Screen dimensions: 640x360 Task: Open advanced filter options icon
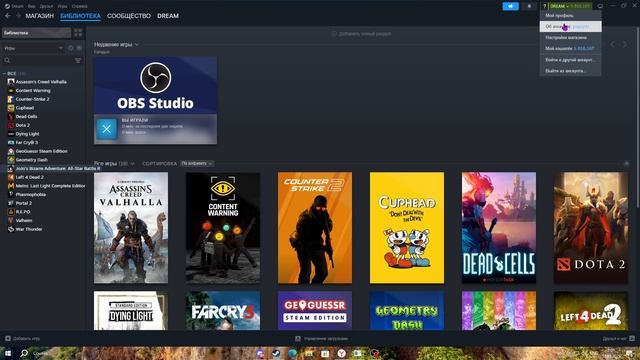[x=78, y=60]
